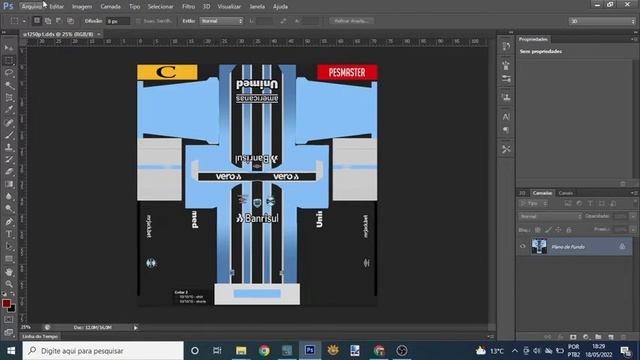
Task: Select the Horizontal Type tool
Action: tap(9, 234)
